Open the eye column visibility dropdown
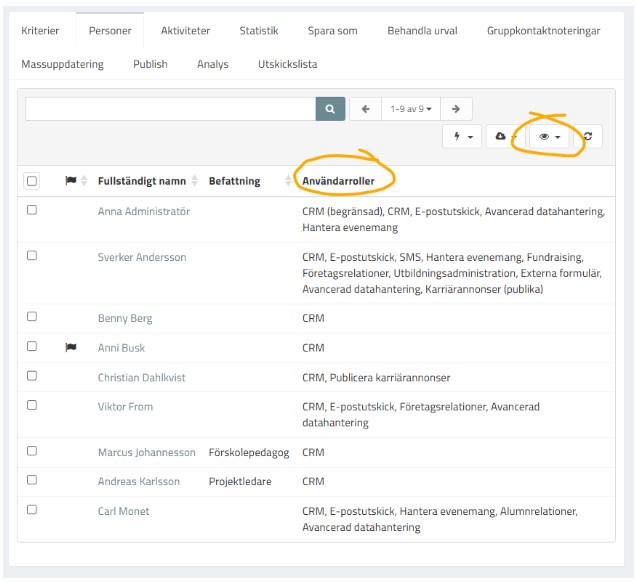Viewport: 636px width, 582px height. coord(549,137)
